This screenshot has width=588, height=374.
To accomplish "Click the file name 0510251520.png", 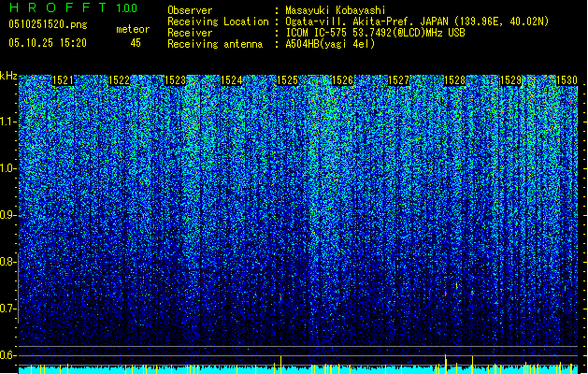I will pyautogui.click(x=48, y=24).
